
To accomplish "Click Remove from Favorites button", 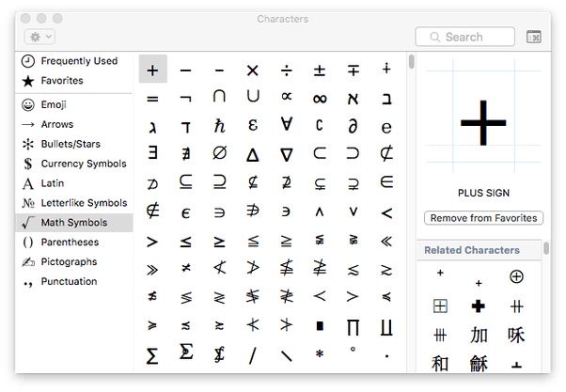I will pos(483,218).
